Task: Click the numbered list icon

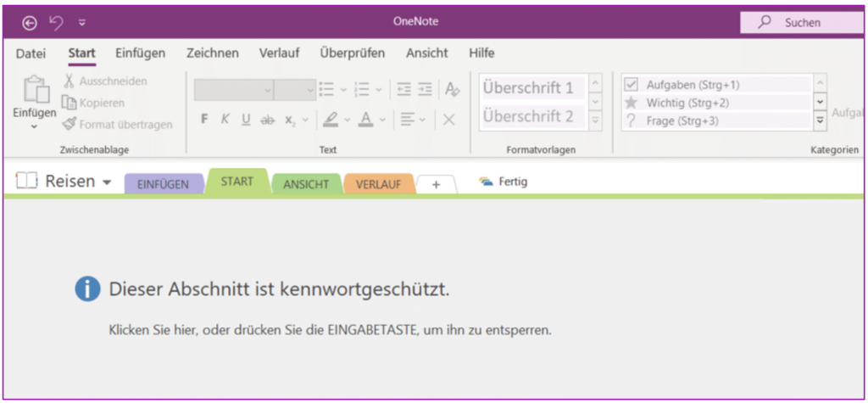Action: (362, 89)
